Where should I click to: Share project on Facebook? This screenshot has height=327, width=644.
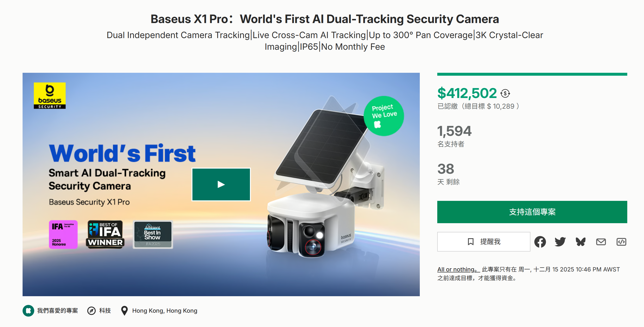pyautogui.click(x=540, y=242)
